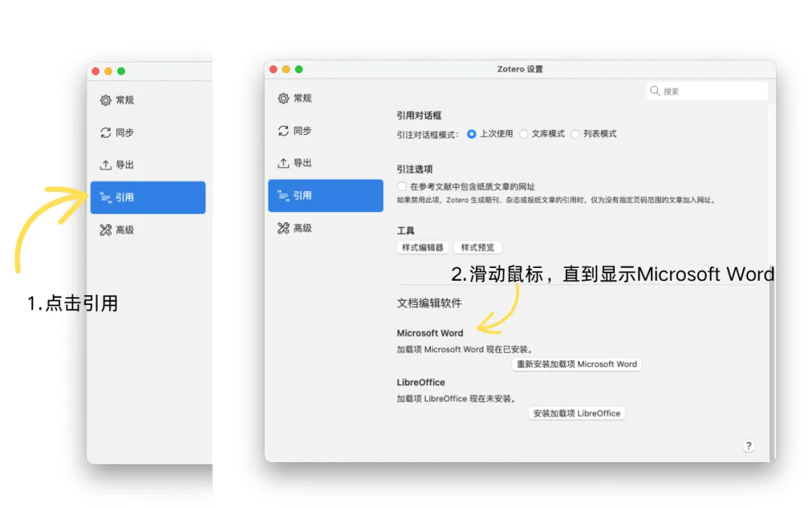The image size is (812, 508).
Task: Select 引用 pane label in Zotero 设置 window
Action: 302,196
